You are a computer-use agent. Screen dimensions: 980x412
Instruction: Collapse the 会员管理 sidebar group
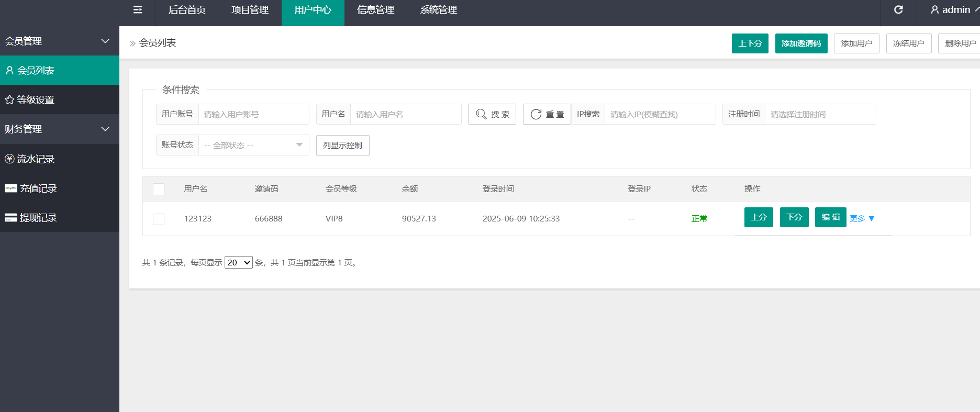point(60,41)
